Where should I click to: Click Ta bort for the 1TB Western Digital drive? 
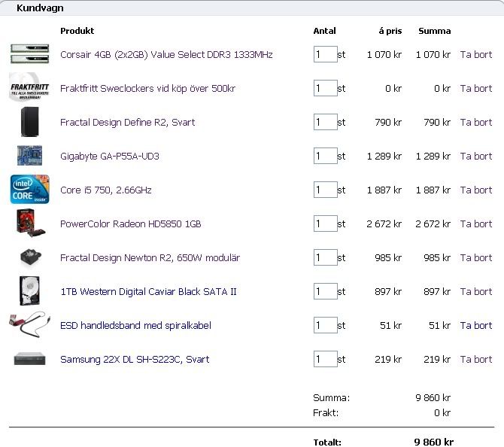point(476,292)
